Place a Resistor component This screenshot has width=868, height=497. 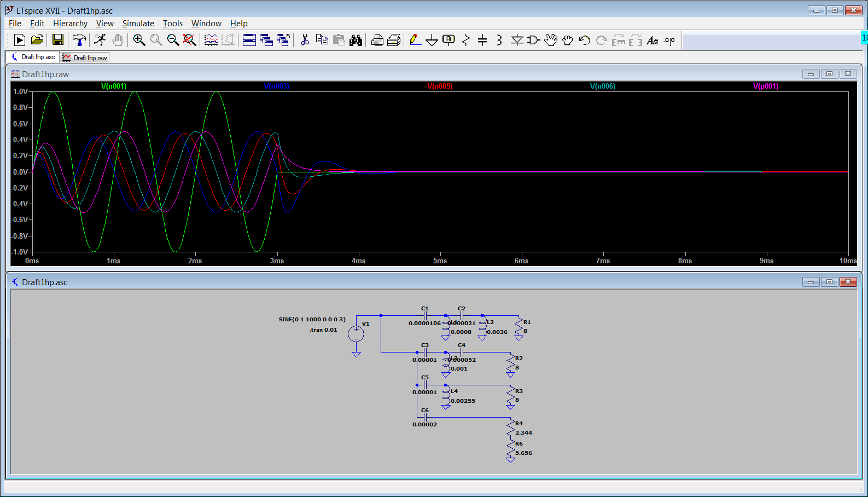(x=465, y=40)
